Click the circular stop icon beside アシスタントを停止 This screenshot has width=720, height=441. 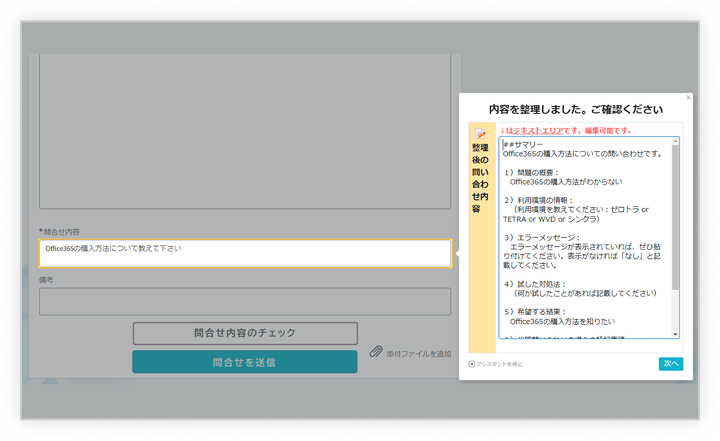472,363
